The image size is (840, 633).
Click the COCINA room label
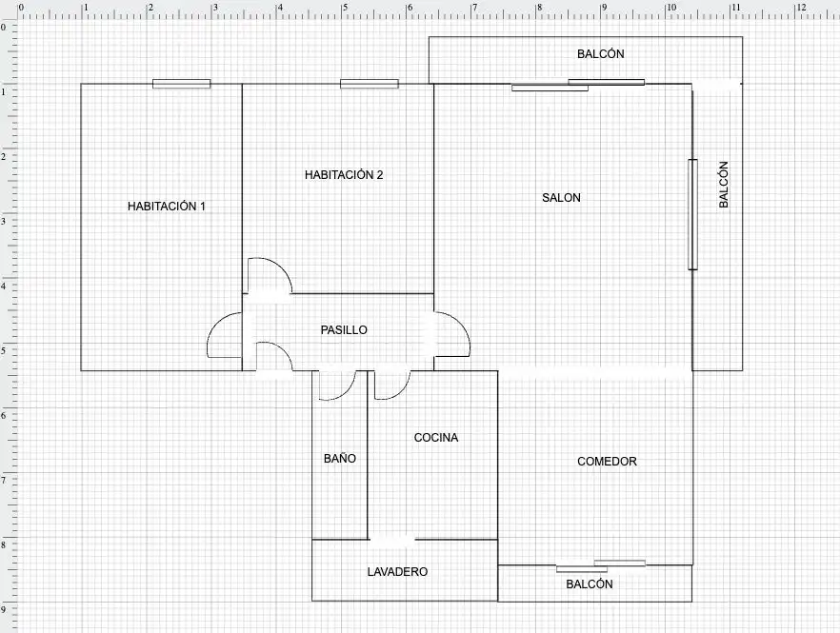(436, 438)
